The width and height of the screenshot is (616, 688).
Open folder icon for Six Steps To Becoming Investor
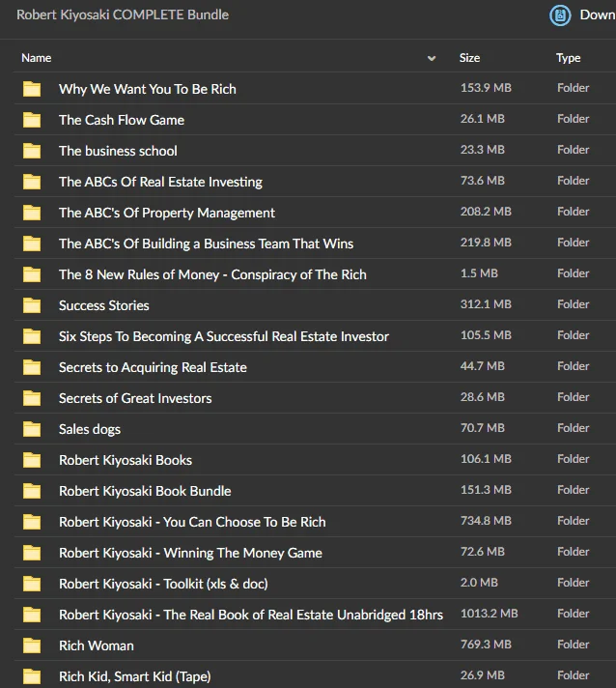click(x=32, y=336)
